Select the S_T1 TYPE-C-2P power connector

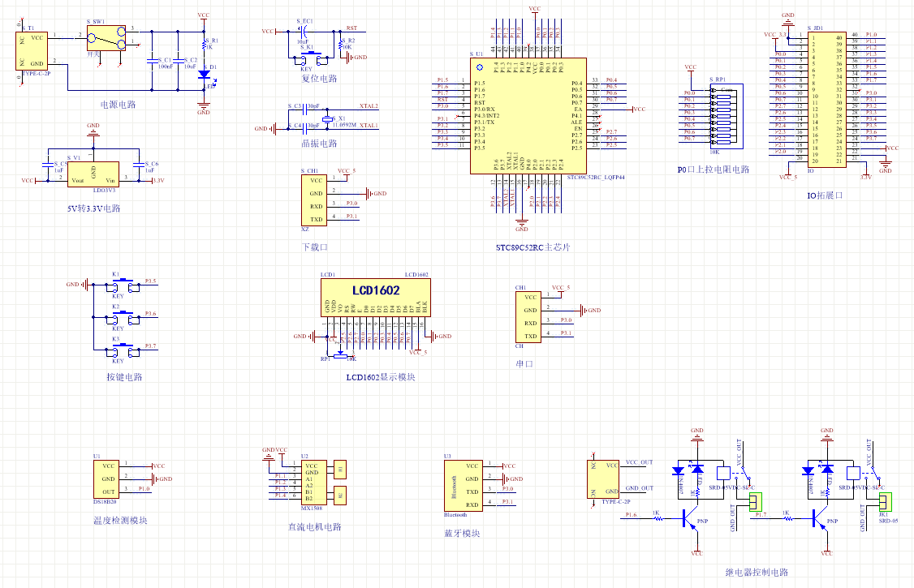(x=32, y=51)
